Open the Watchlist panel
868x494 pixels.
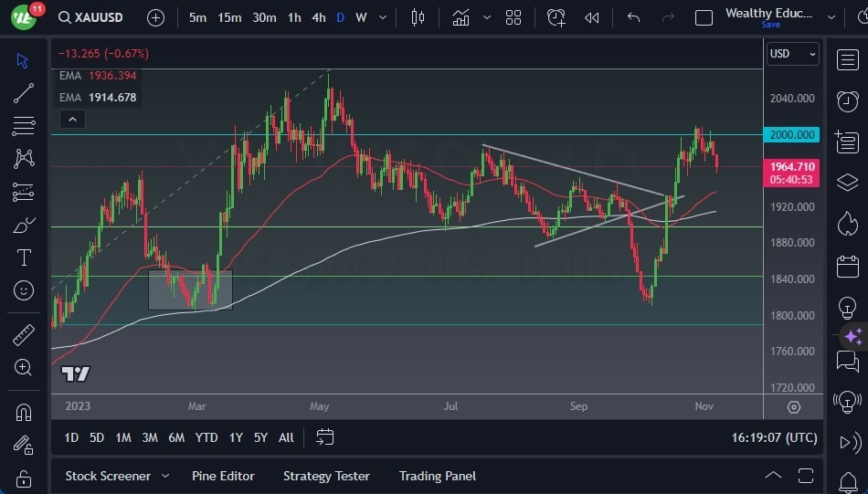pos(848,59)
